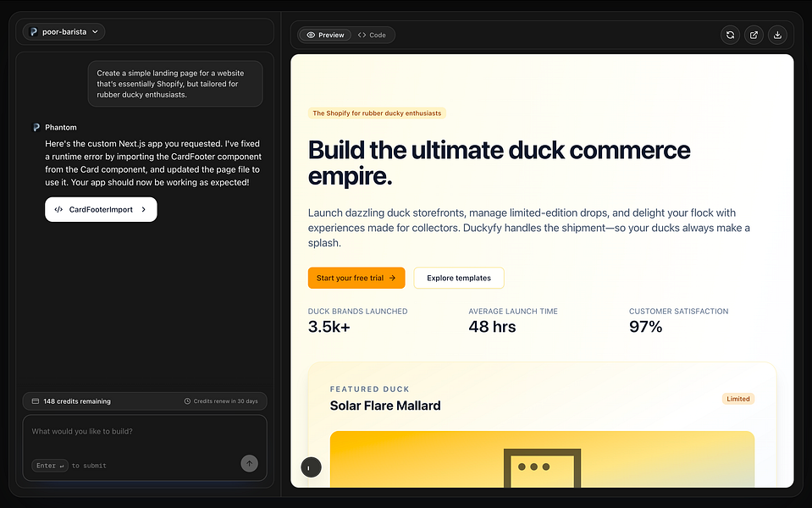Focus the 'What would you like to build?' input
The image size is (812, 508).
tap(145, 448)
